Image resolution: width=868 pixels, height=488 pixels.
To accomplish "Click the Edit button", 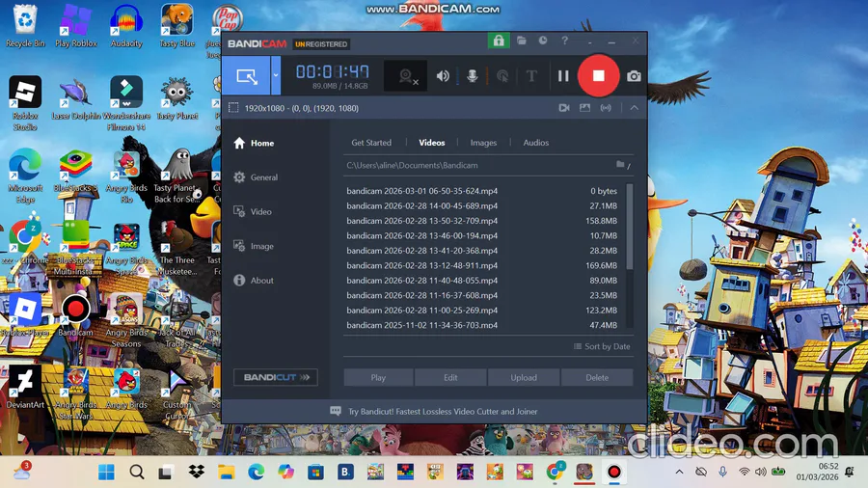I will [x=450, y=377].
